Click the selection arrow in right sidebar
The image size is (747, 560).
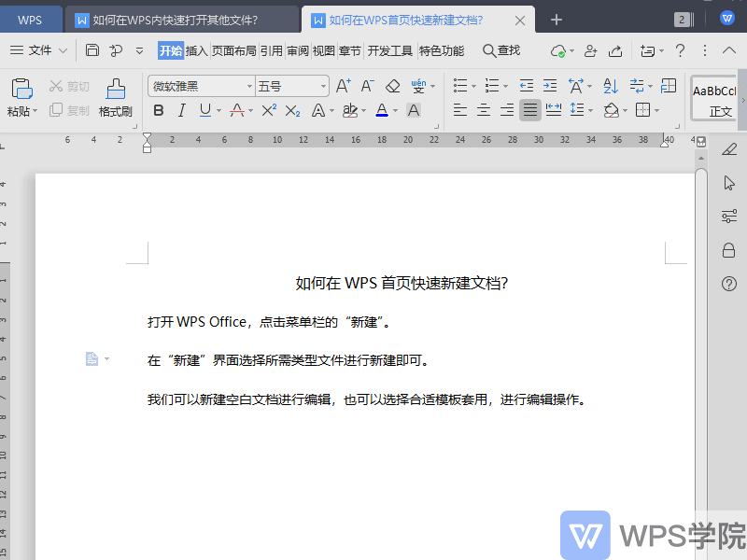[729, 183]
